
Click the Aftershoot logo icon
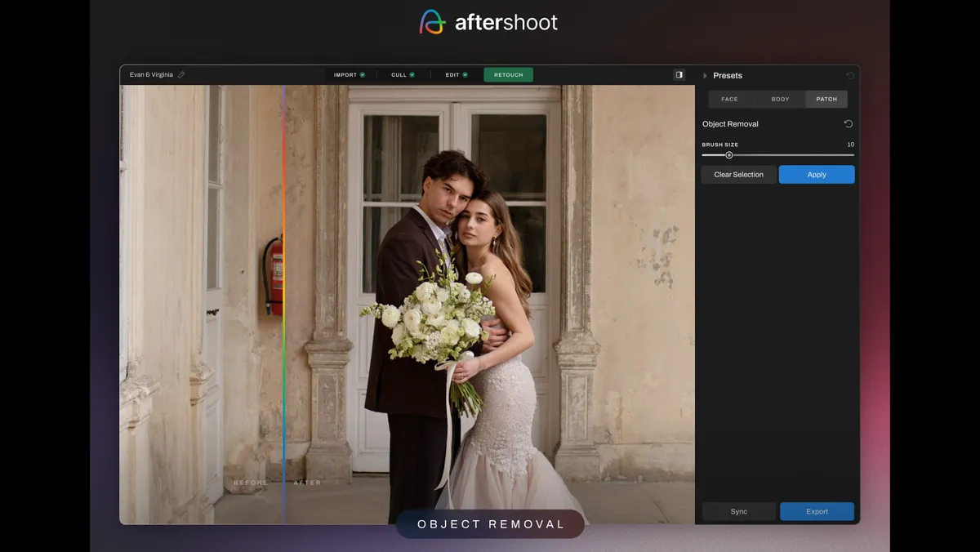click(x=433, y=22)
